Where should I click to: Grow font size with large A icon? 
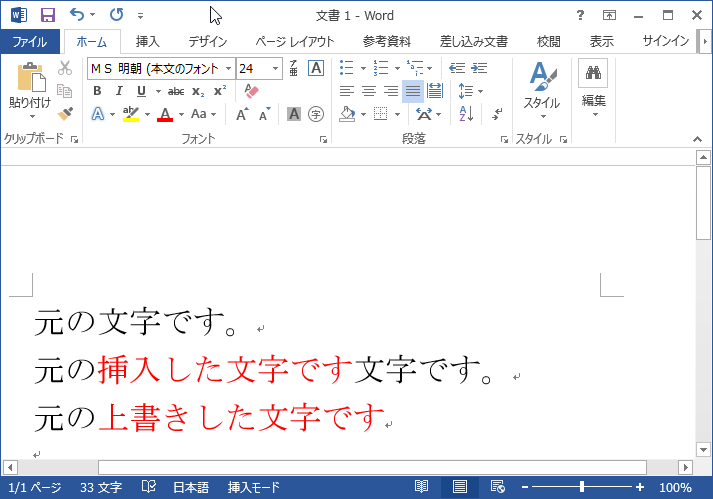(242, 114)
